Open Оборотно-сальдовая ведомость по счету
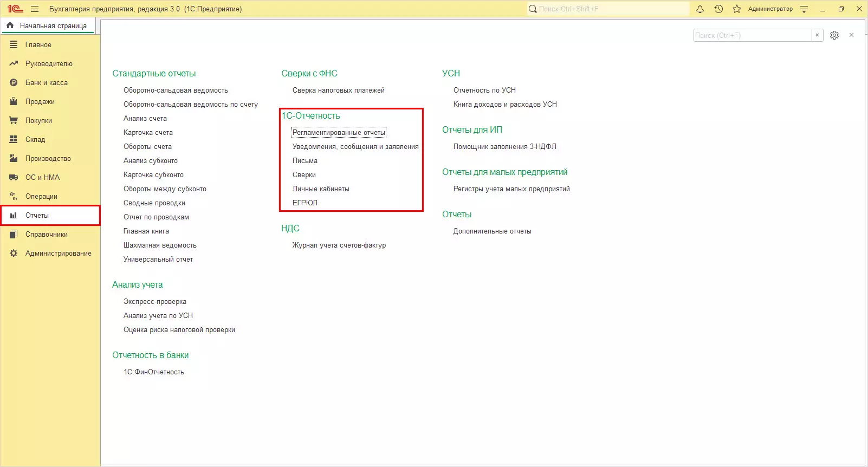The image size is (868, 467). (191, 105)
